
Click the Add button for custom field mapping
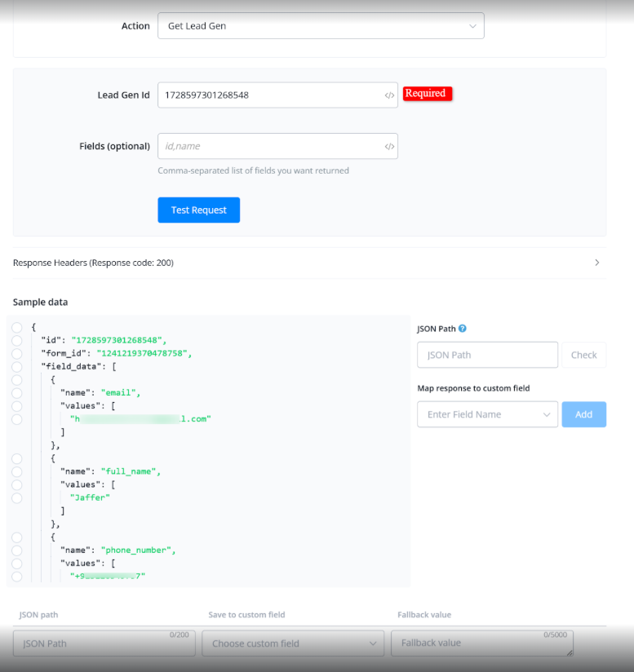click(x=583, y=414)
